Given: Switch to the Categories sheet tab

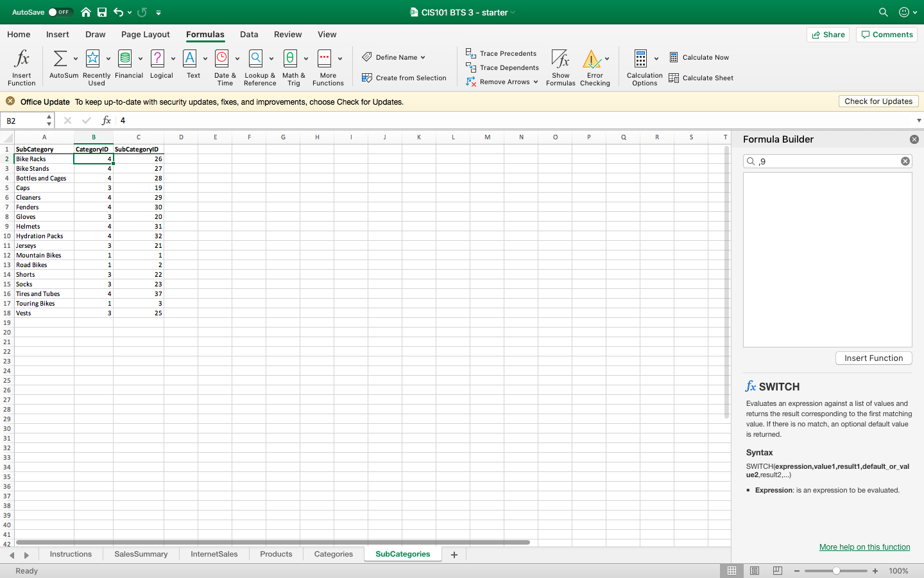Looking at the screenshot, I should coord(334,554).
